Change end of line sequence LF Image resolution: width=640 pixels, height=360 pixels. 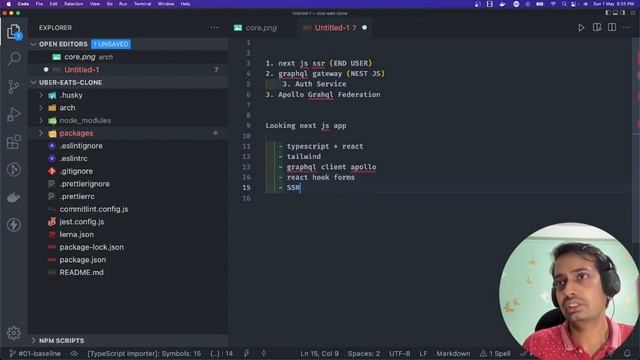click(x=423, y=353)
